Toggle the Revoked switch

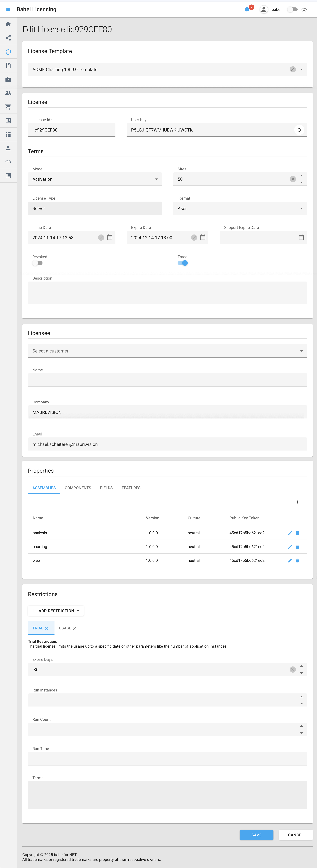click(x=37, y=263)
